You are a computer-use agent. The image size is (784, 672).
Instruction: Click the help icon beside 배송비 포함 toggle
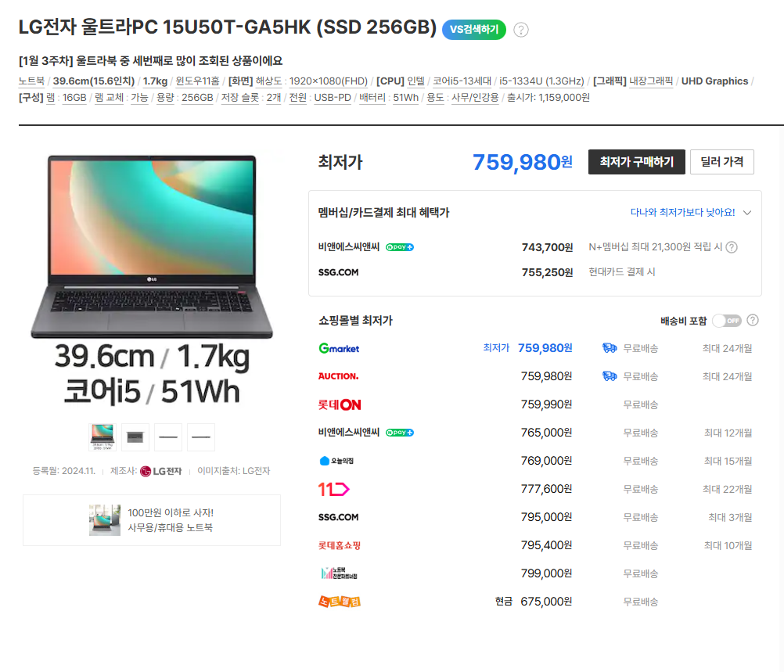pyautogui.click(x=753, y=320)
